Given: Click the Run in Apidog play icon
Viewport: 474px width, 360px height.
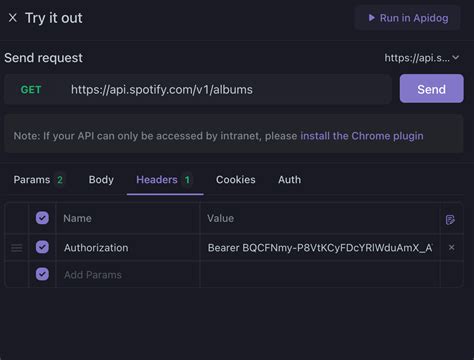Looking at the screenshot, I should click(x=371, y=18).
